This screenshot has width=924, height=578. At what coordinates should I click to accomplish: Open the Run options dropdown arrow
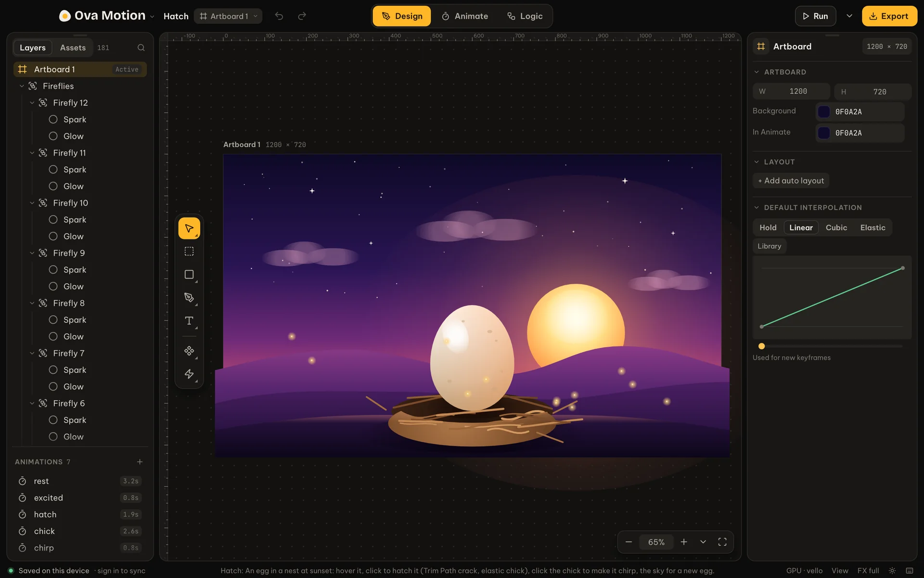point(849,16)
